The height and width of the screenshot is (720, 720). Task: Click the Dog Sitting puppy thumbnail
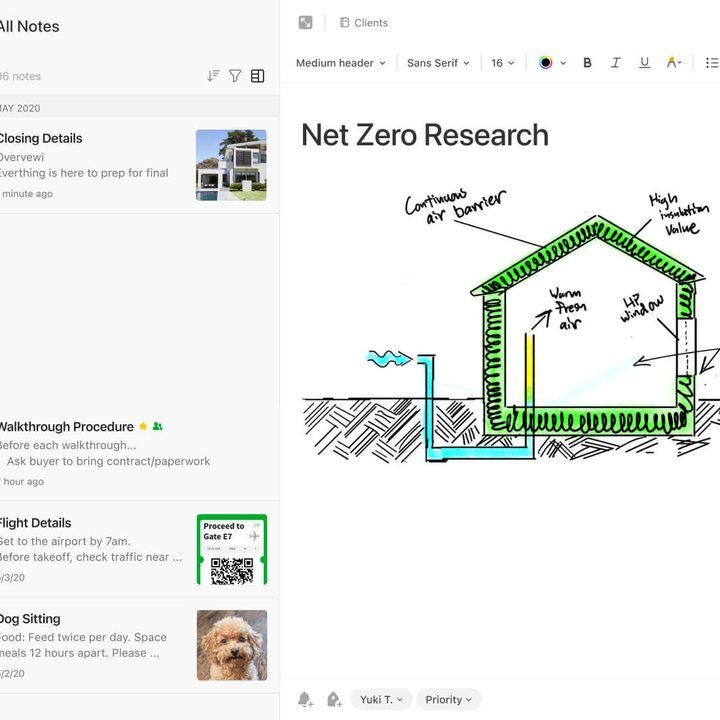[232, 645]
